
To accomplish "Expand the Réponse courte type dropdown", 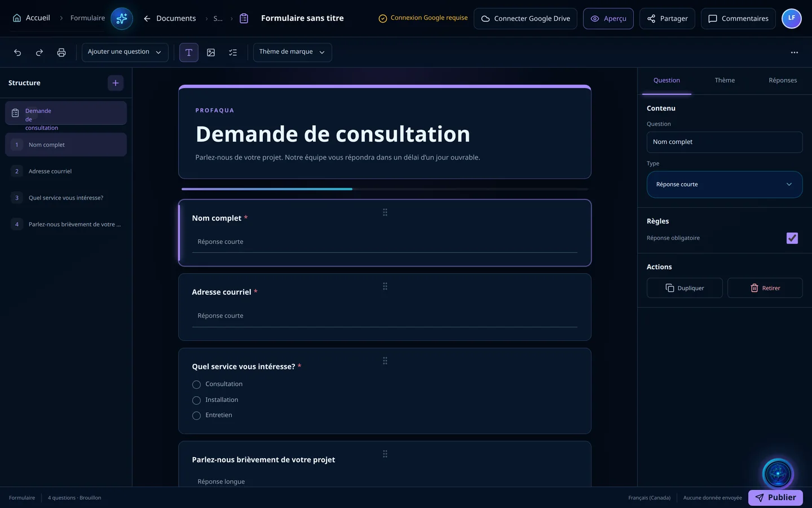I will click(725, 185).
